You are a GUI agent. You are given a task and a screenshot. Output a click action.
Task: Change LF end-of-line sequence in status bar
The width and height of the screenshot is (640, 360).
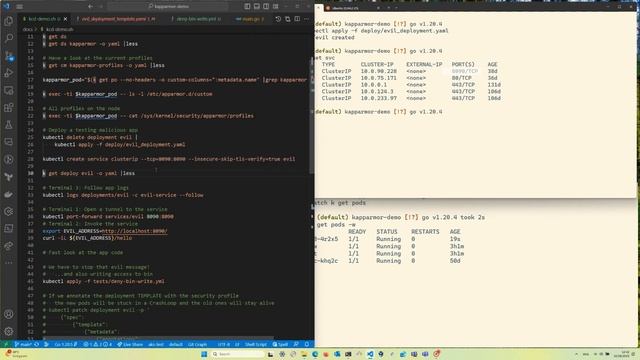[x=237, y=344]
